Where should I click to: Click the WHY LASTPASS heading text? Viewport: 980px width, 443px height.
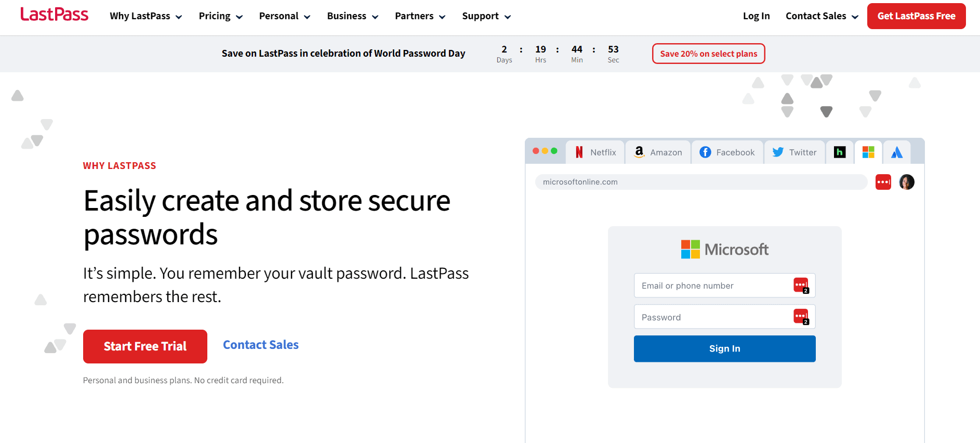tap(120, 166)
